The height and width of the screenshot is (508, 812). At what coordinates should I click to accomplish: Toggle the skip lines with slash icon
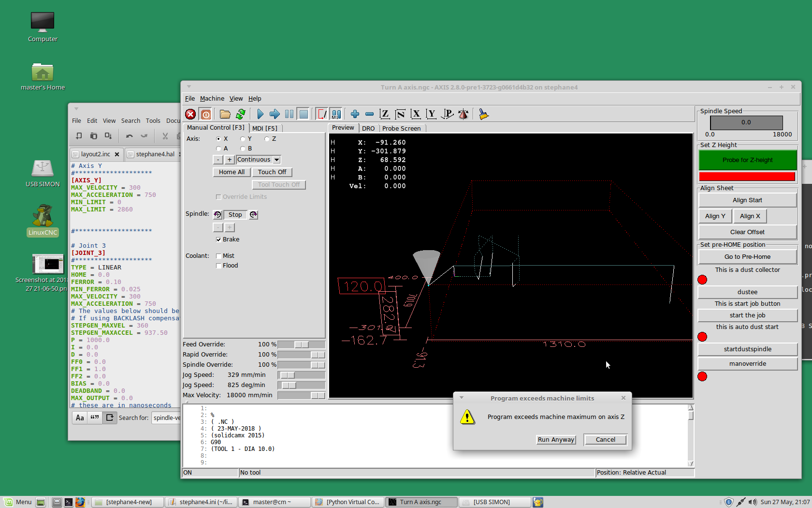click(x=322, y=114)
